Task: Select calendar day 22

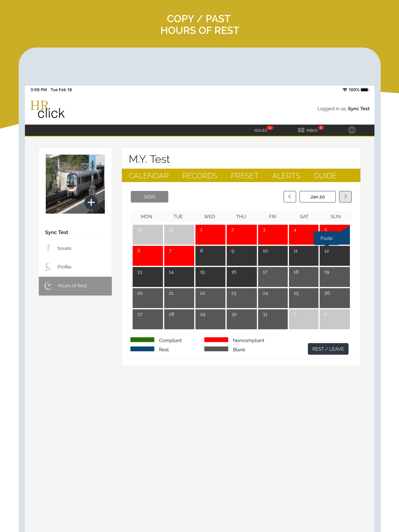Action: (210, 298)
